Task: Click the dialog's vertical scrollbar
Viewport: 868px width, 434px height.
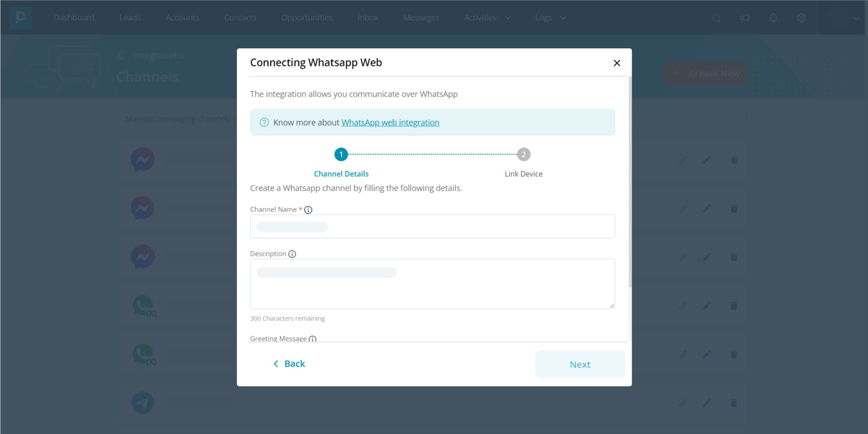Action: pos(630,182)
